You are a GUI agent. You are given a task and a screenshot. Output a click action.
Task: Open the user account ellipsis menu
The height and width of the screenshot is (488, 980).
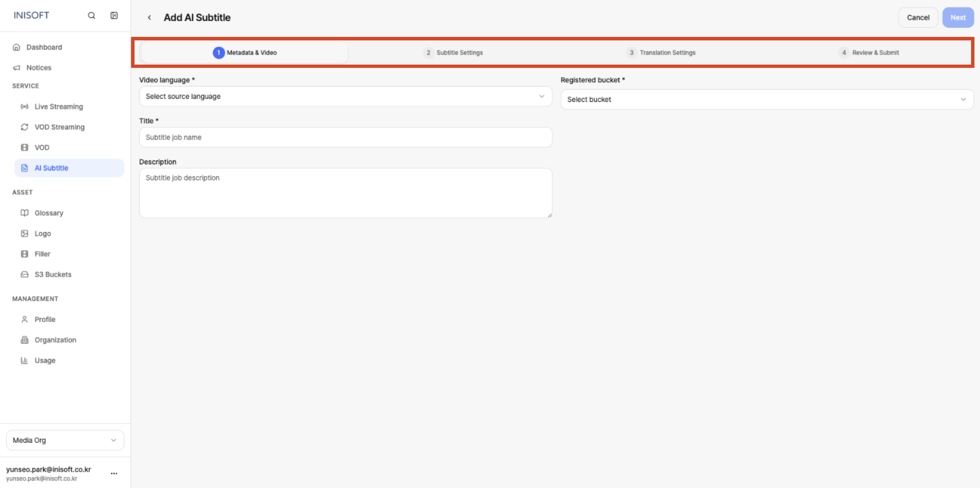(x=114, y=474)
